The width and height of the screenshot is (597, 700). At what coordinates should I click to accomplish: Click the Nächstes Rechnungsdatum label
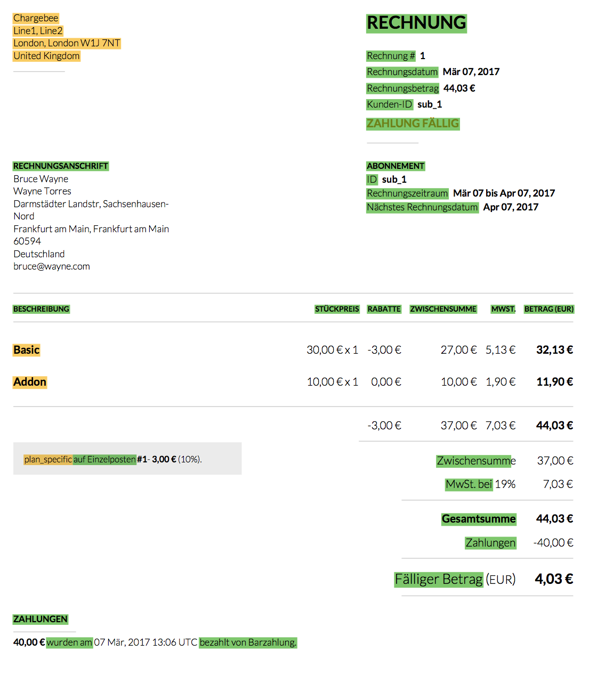(422, 207)
